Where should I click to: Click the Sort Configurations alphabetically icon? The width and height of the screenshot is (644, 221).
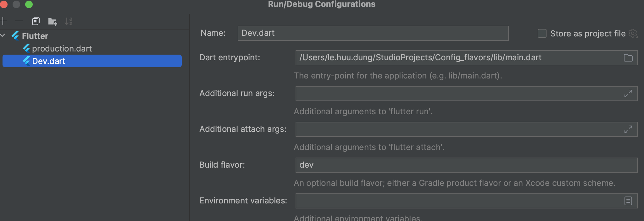coord(68,21)
